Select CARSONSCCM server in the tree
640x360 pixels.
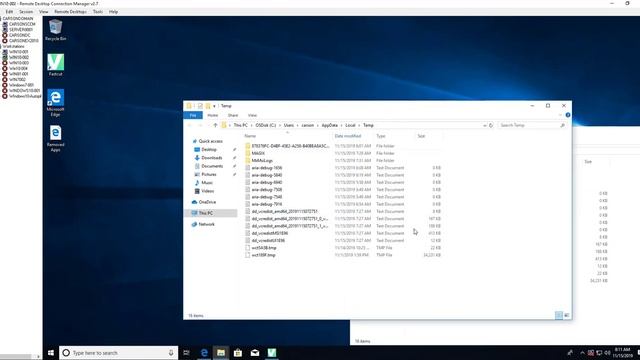click(22, 24)
